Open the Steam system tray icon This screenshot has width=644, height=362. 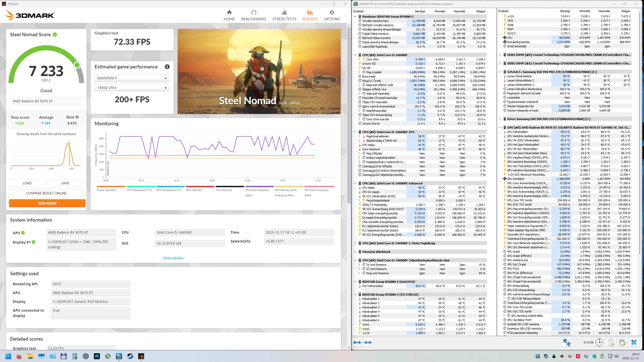546,356
